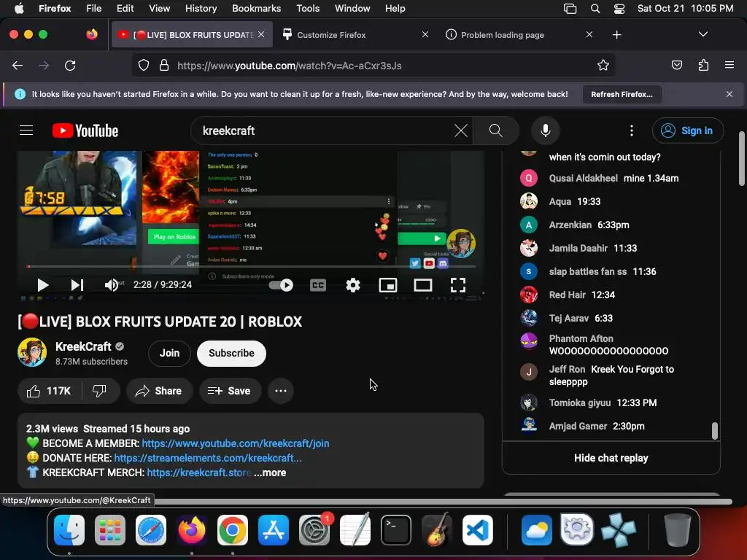Open the File menu
747x560 pixels.
(x=93, y=8)
